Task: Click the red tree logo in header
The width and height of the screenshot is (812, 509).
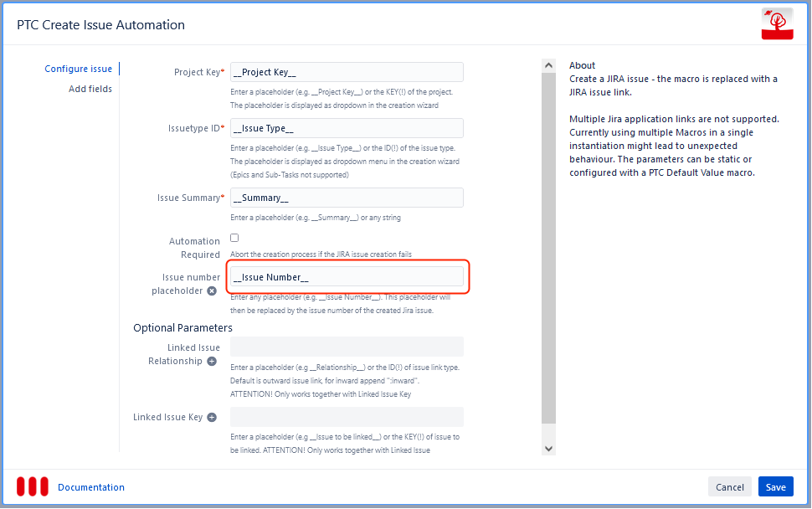Action: click(x=776, y=25)
